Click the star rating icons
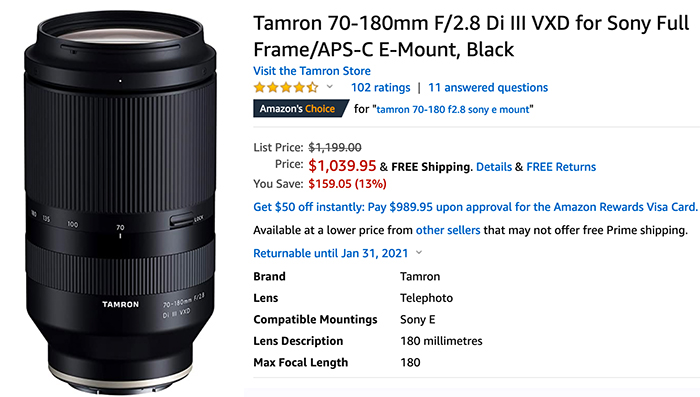700x397 pixels. point(286,87)
